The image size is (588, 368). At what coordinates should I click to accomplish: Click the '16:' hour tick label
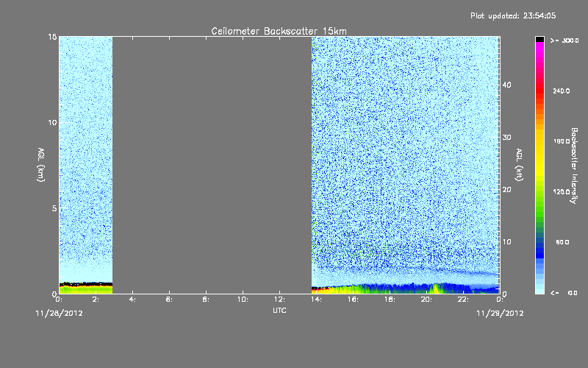pyautogui.click(x=353, y=300)
